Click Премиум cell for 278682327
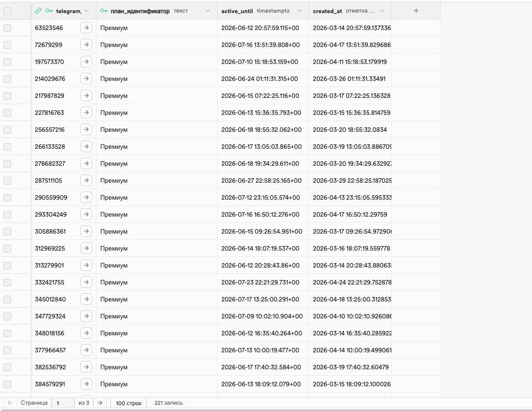This screenshot has width=532, height=411. [x=157, y=164]
